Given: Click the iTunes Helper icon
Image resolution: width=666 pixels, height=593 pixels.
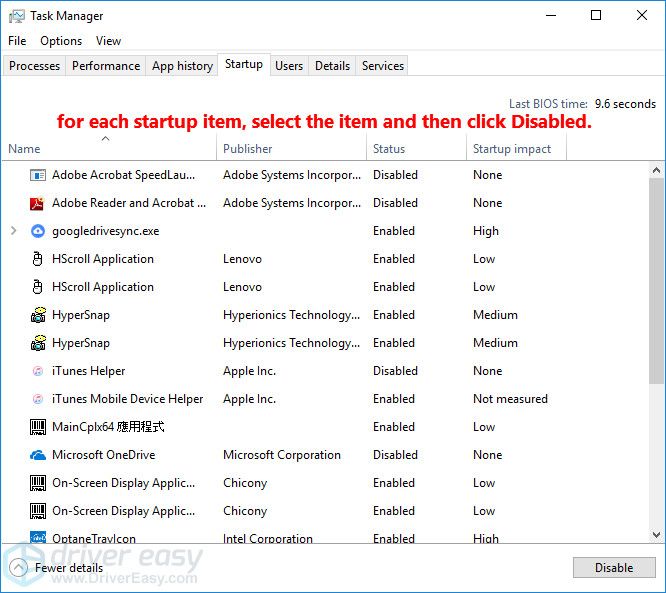Looking at the screenshot, I should point(38,371).
